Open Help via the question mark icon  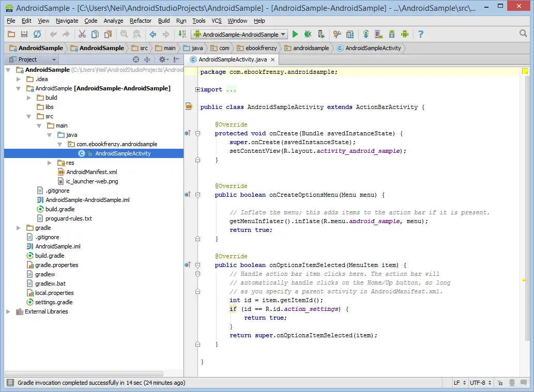[x=420, y=34]
